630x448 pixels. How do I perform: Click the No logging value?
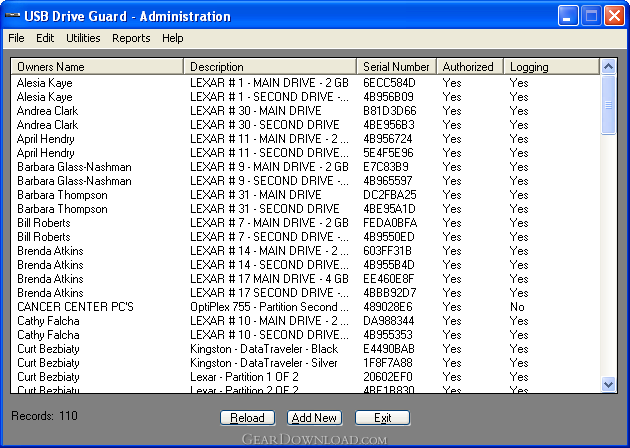(518, 307)
